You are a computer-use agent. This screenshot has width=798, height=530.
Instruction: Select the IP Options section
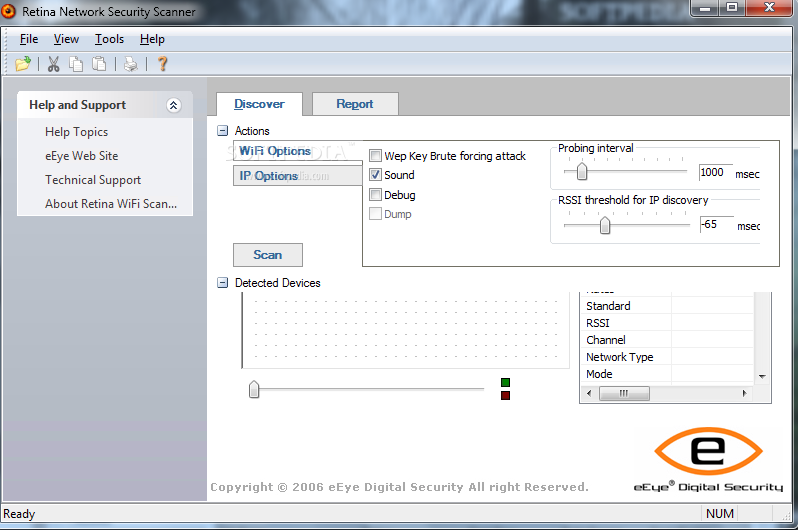tap(297, 176)
